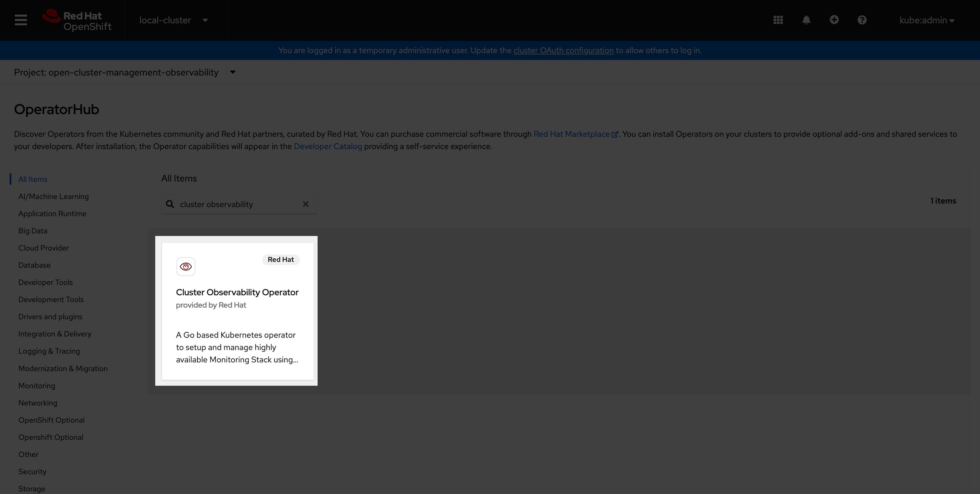Screen dimensions: 980x494
Task: Open the help question mark icon
Action: click(862, 20)
